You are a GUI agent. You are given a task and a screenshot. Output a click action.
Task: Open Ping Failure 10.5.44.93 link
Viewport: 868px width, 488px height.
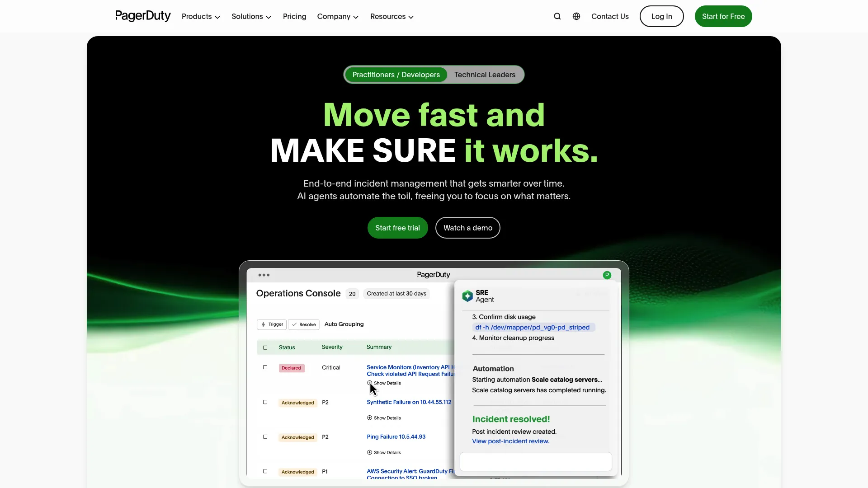point(396,436)
